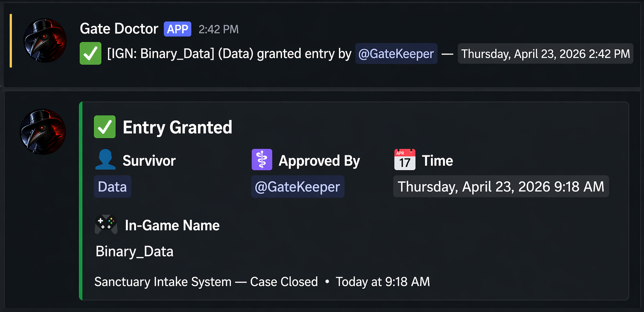The width and height of the screenshot is (644, 312).
Task: Click the green checkmark emoji in the message
Action: pos(90,54)
